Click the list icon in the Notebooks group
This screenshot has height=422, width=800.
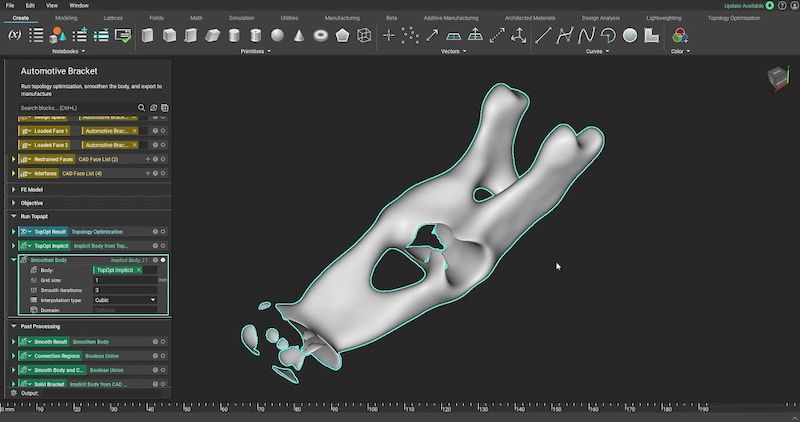pos(36,35)
